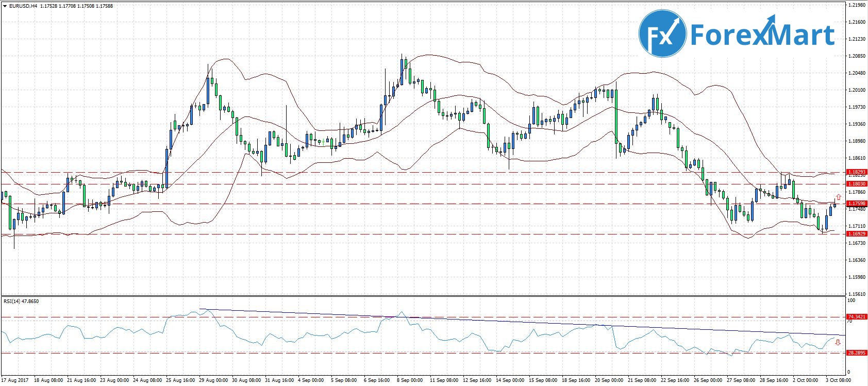Click the 100 level on the RSI scale

(x=852, y=300)
